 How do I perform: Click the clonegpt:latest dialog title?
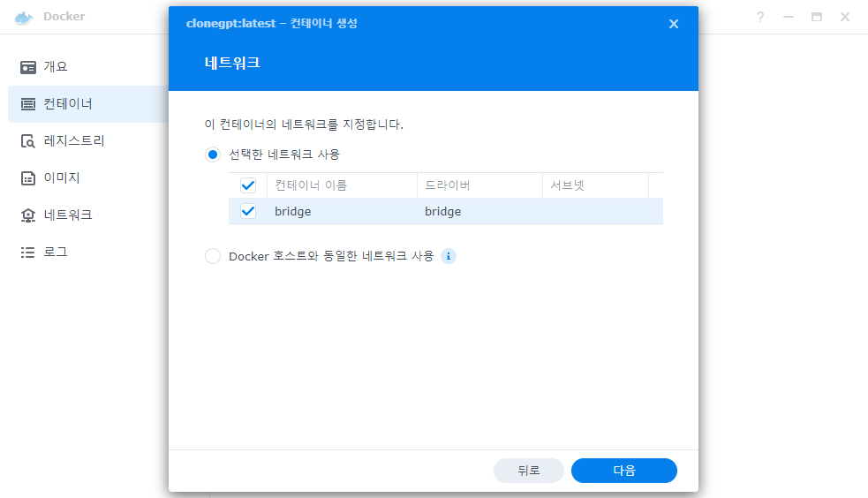click(272, 23)
